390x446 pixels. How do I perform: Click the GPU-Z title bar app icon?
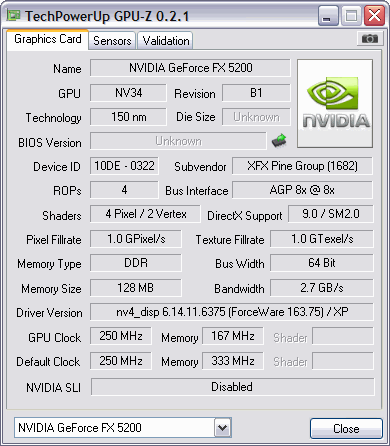tap(13, 15)
